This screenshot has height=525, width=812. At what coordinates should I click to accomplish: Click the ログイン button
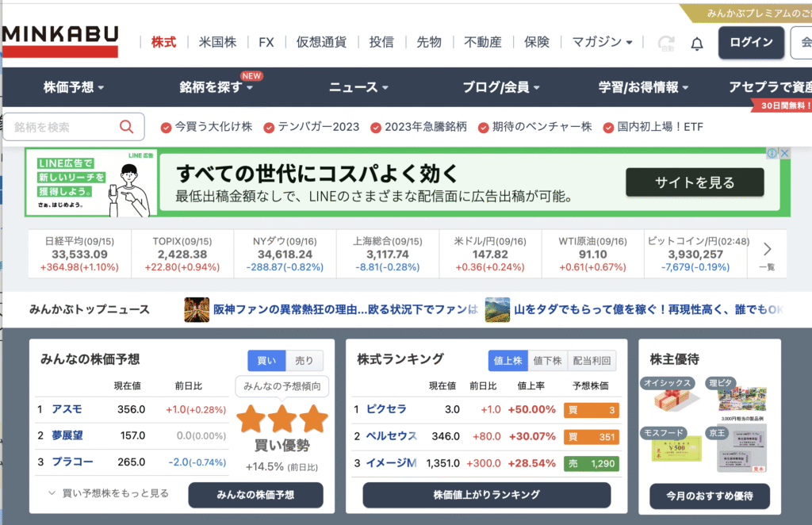pos(751,43)
